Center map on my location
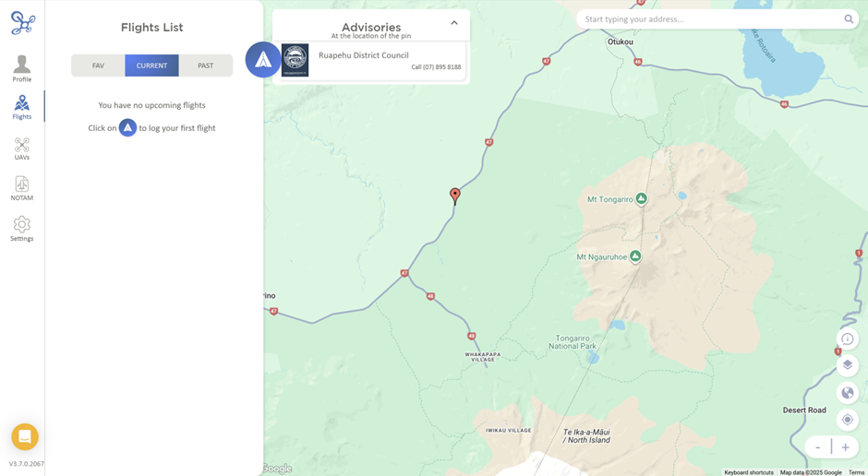868x476 pixels. pos(848,420)
